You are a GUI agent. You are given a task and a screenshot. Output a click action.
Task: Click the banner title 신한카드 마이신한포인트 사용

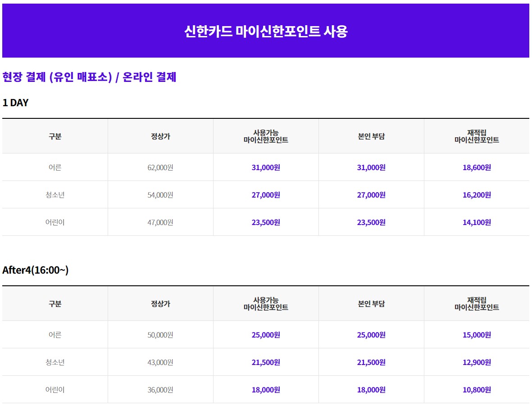pos(266,31)
